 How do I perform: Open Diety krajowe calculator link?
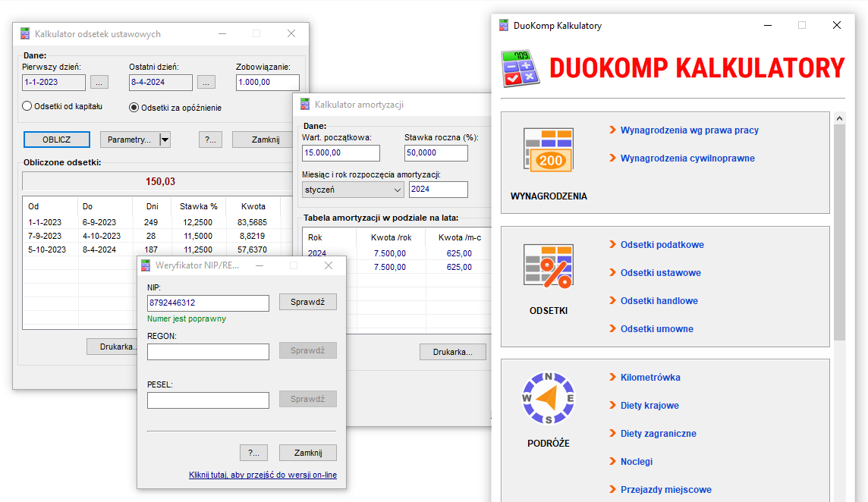tap(649, 406)
